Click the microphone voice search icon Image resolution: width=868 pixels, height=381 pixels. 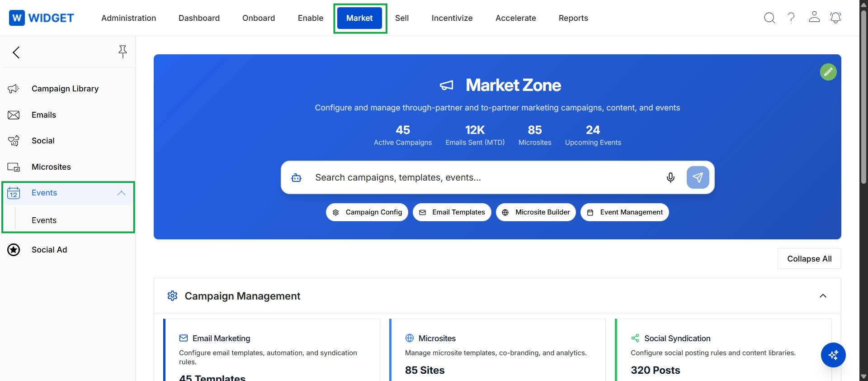point(670,177)
